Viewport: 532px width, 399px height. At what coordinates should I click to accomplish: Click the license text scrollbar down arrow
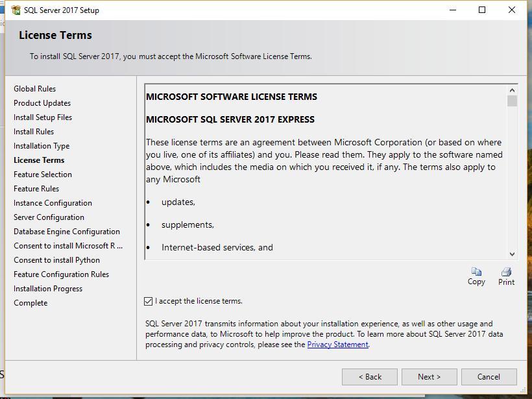pos(512,254)
